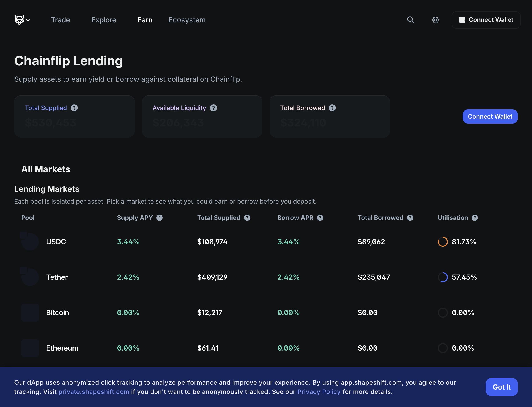The height and width of the screenshot is (407, 532).
Task: Follow the private.shapeshift.com link
Action: (x=94, y=392)
